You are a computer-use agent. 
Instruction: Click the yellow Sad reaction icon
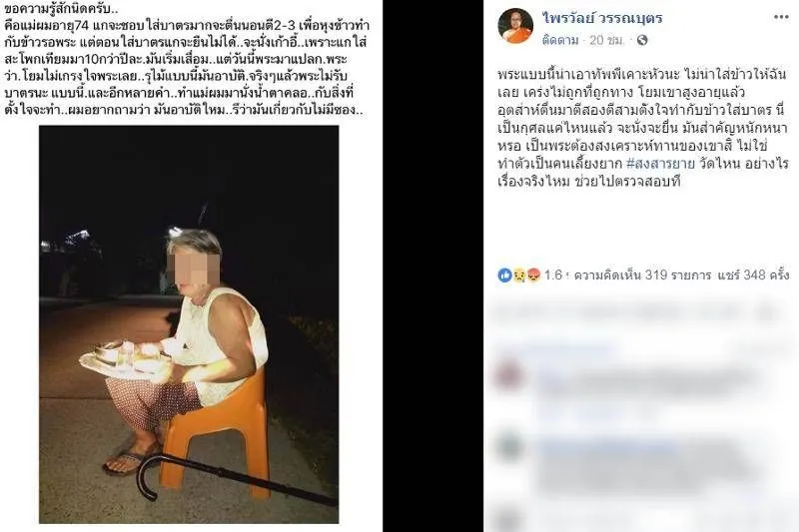tap(518, 275)
